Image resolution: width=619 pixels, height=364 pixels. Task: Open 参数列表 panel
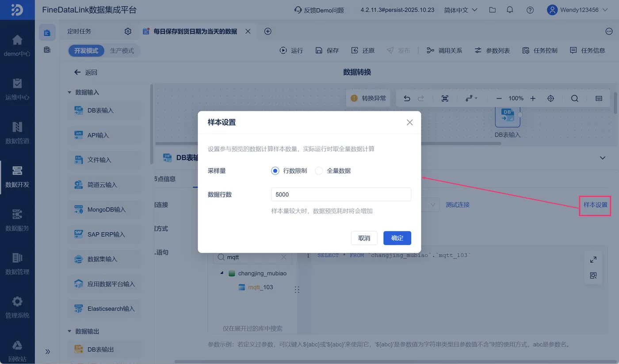point(492,50)
